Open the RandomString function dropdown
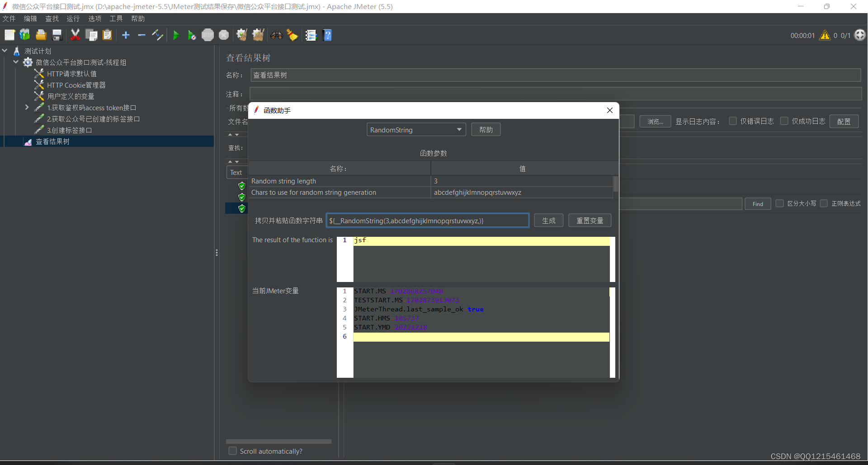 pos(416,130)
